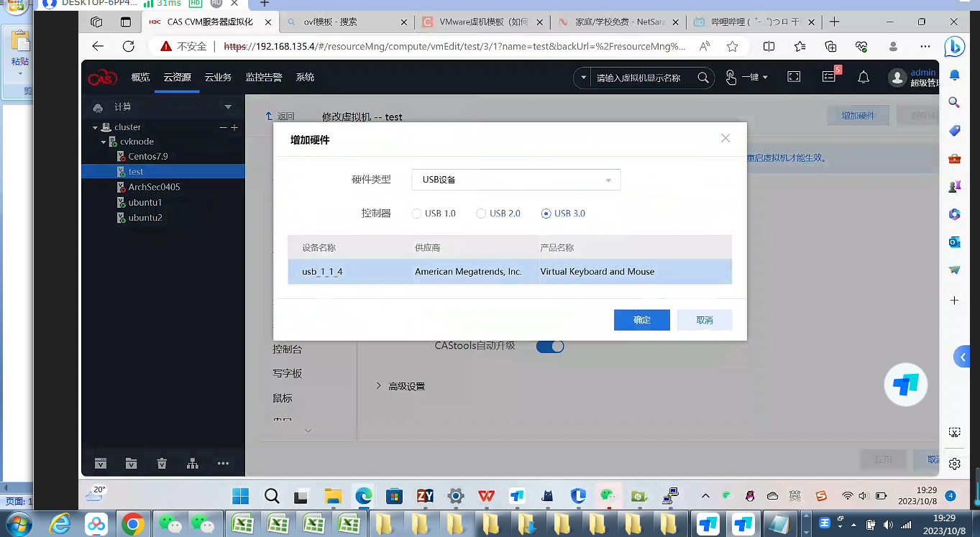Toggle the CAStools自动升级 switch

(x=550, y=346)
